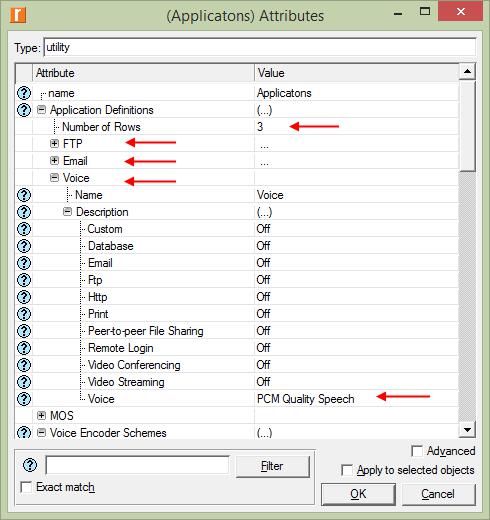Viewport: 490px width, 520px height.
Task: Click scrollbar down arrow
Action: click(467, 430)
